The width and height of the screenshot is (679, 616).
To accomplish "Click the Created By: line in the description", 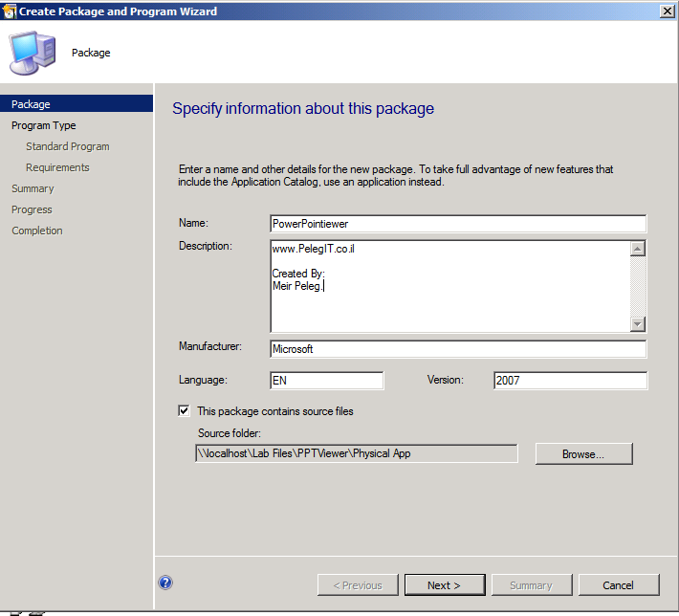I will click(298, 274).
